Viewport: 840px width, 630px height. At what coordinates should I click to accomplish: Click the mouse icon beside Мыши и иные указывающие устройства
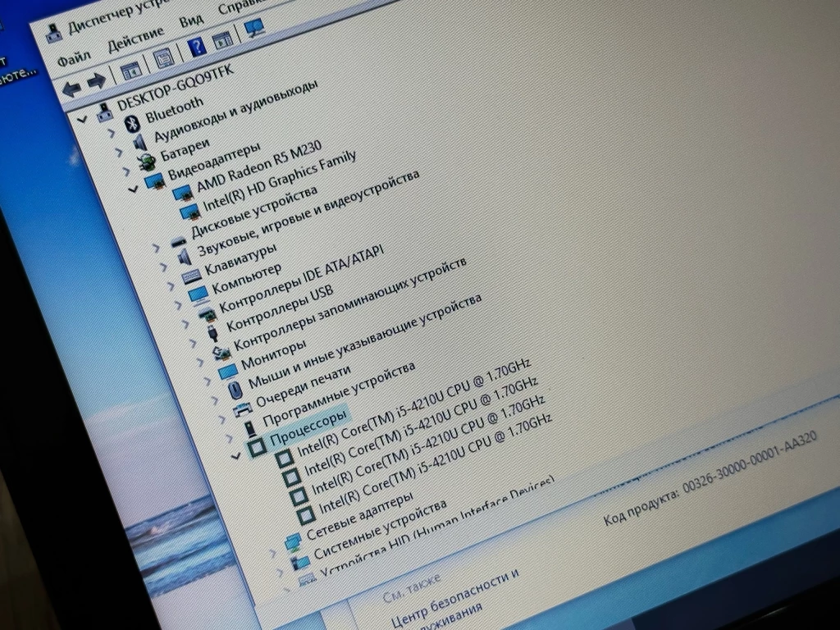click(x=235, y=389)
